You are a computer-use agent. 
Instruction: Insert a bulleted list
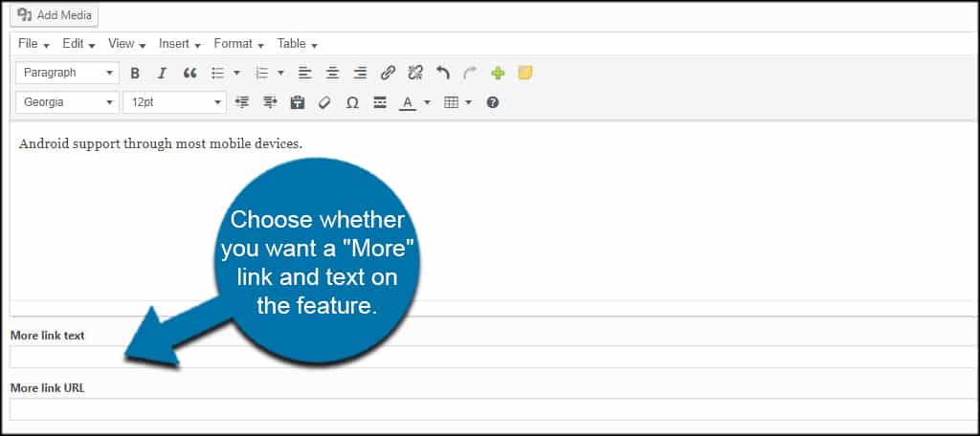click(217, 73)
